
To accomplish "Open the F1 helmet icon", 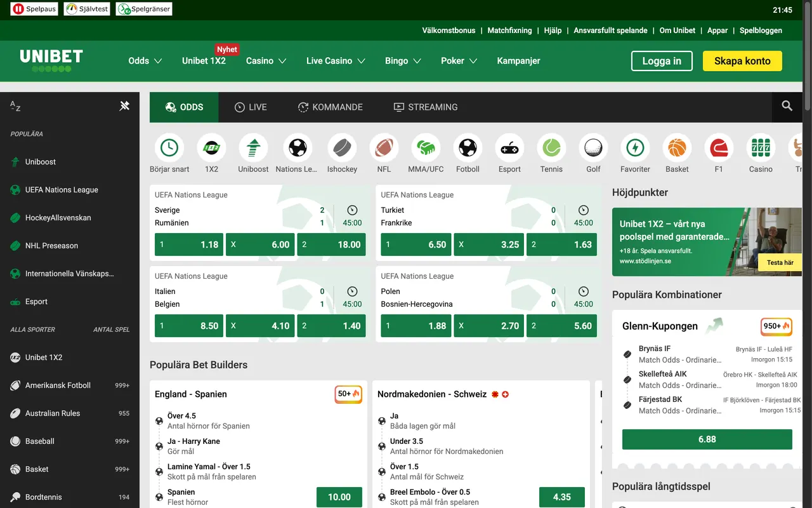I will click(x=719, y=148).
